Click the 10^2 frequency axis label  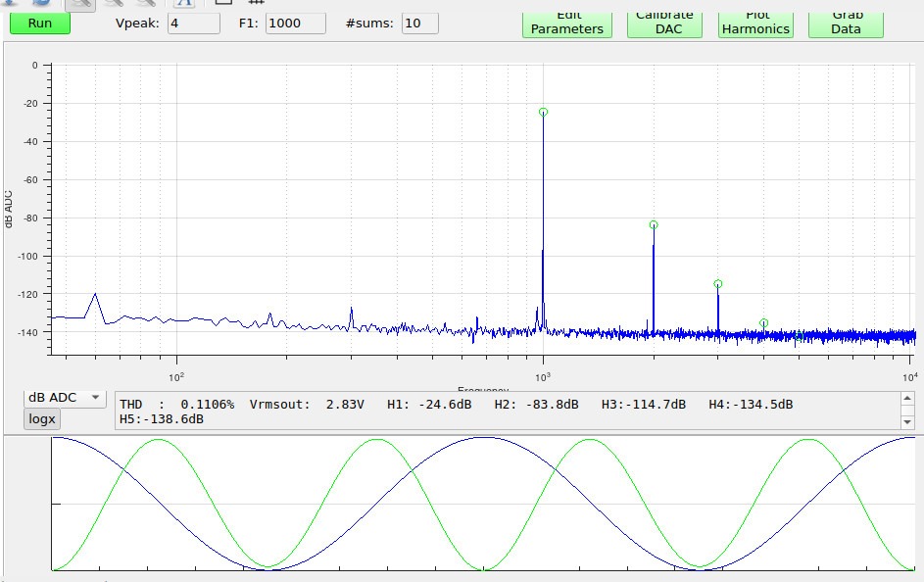pyautogui.click(x=176, y=377)
